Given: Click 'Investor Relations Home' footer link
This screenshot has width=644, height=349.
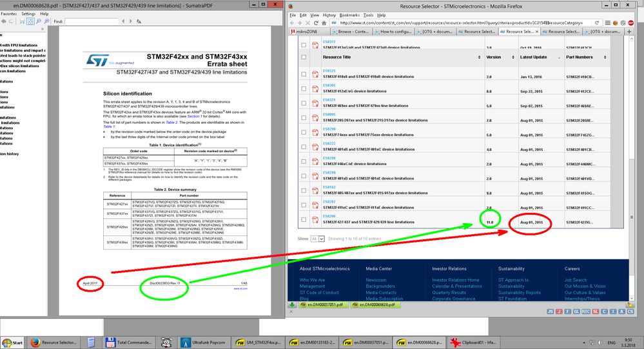Looking at the screenshot, I should point(456,280).
